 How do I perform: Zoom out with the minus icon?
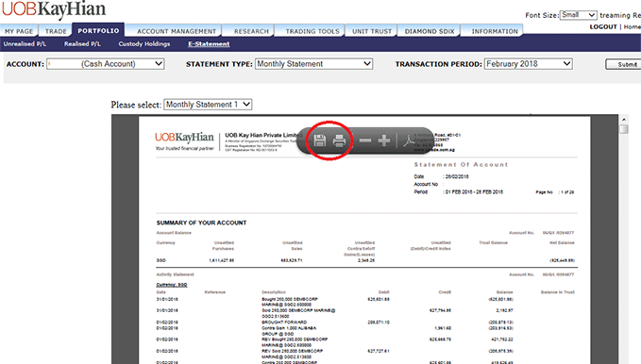[x=365, y=141]
